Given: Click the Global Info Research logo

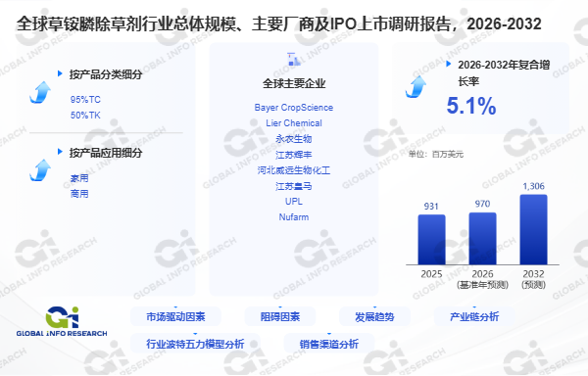Looking at the screenshot, I should point(62,322).
